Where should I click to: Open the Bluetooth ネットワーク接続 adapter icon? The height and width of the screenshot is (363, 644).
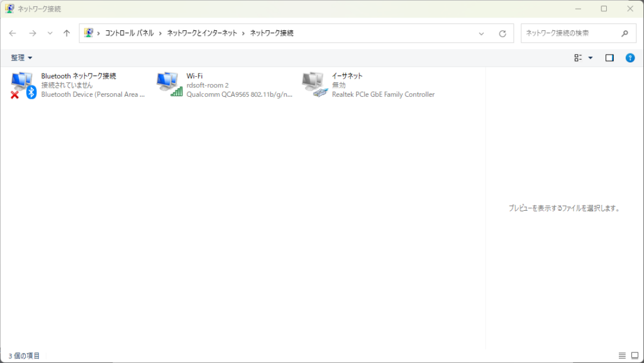tap(23, 85)
